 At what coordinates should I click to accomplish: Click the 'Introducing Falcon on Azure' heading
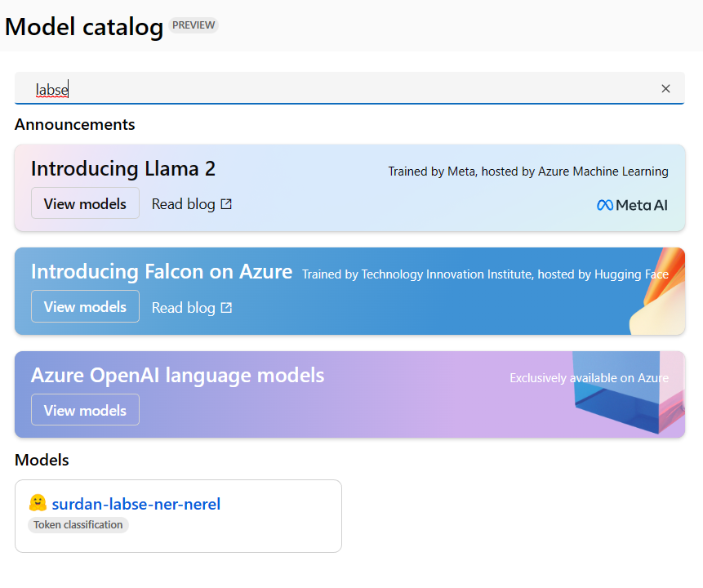[x=162, y=272]
